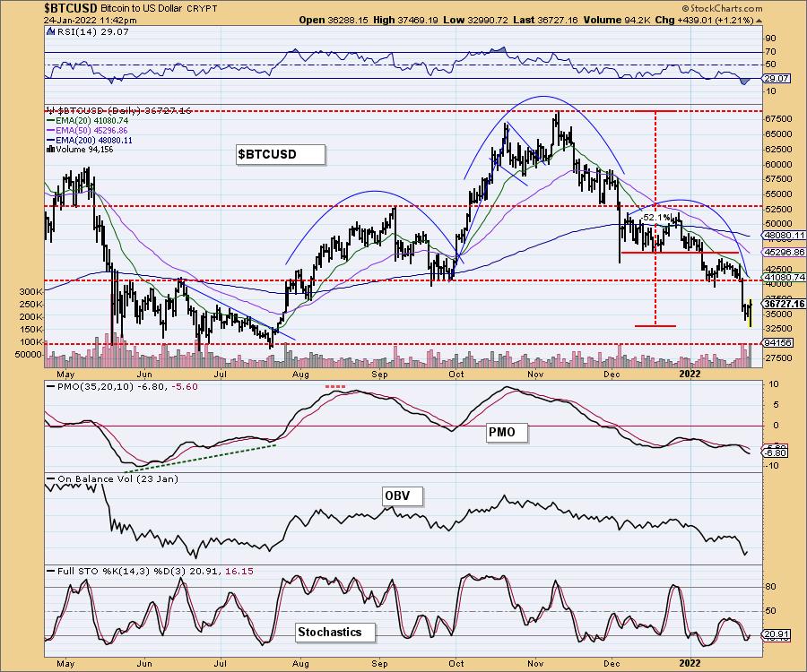Viewport: 807px width, 672px height.
Task: Click the 300K volume axis label
Action: (x=30, y=291)
